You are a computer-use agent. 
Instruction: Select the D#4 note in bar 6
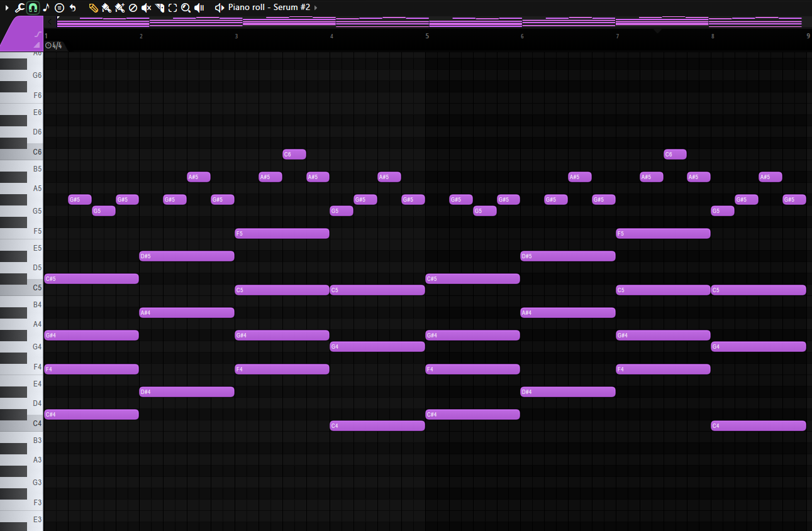click(x=568, y=391)
